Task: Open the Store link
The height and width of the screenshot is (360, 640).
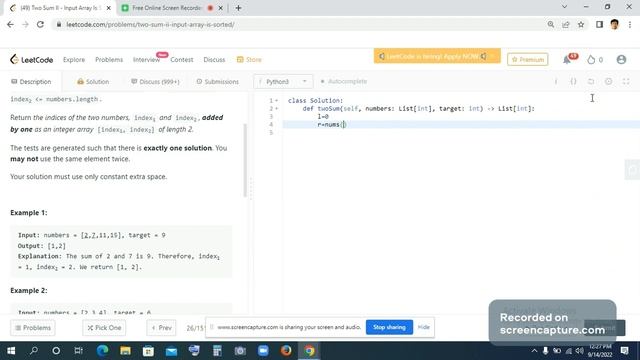Action: pos(249,60)
